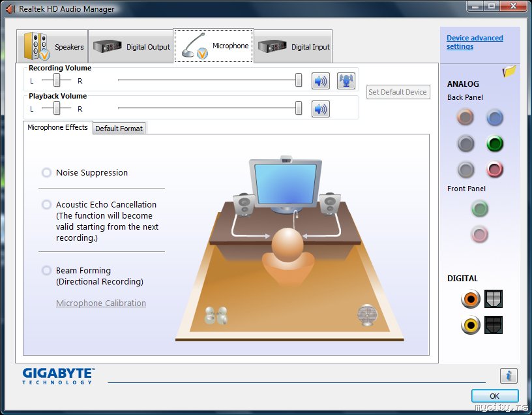Viewport: 532px width, 415px height.
Task: Click the OK button
Action: [495, 396]
